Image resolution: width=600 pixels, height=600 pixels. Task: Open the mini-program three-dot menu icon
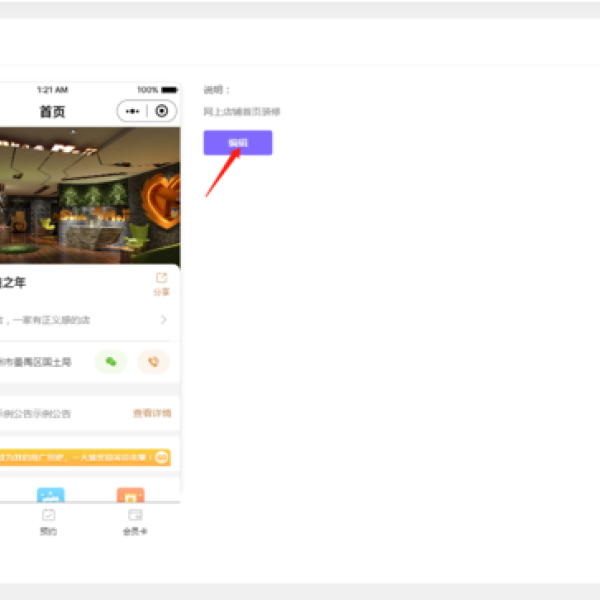pyautogui.click(x=132, y=111)
